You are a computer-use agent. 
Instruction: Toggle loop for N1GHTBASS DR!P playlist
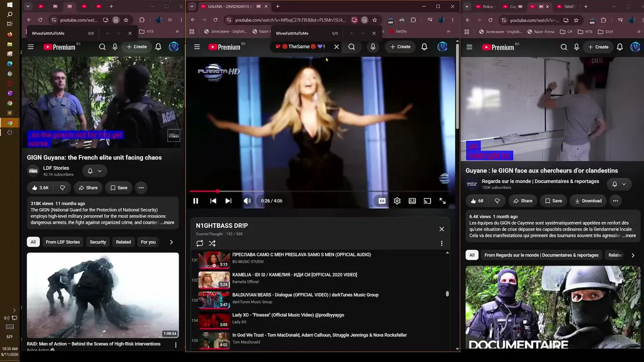click(200, 243)
